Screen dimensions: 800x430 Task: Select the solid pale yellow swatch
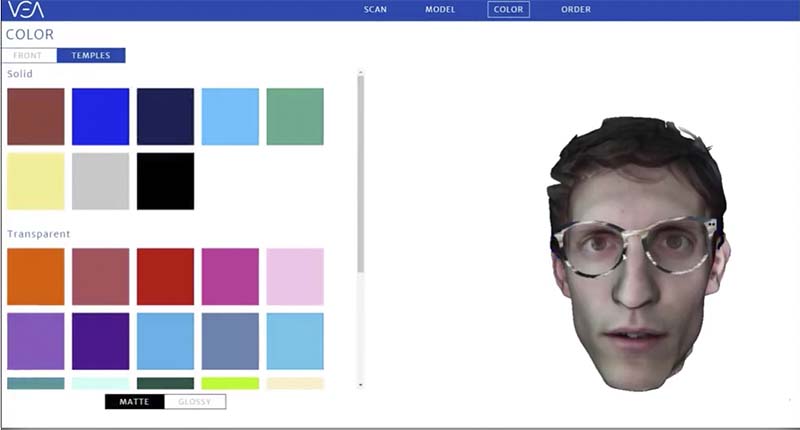pos(36,181)
